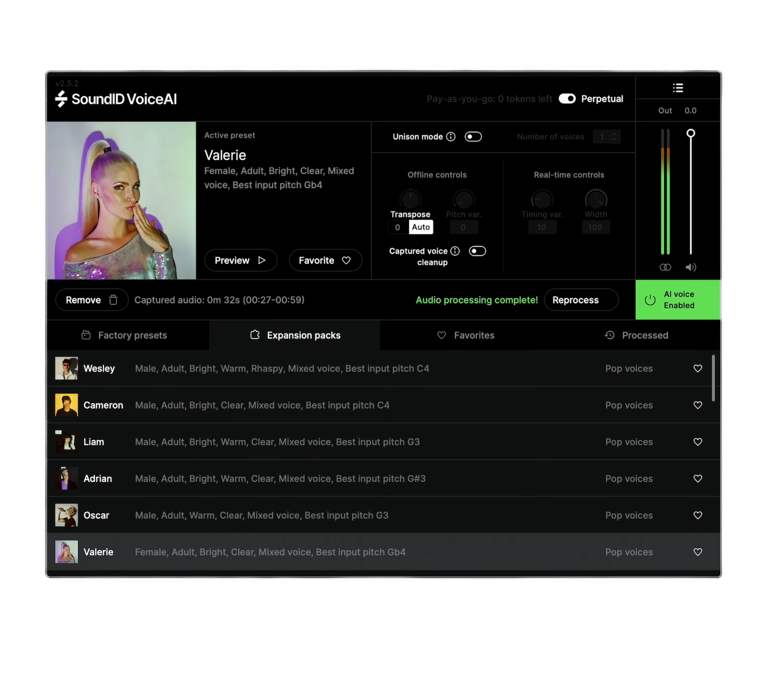Screen dimensions: 784x685
Task: Click the Auto transpose button
Action: click(x=420, y=227)
